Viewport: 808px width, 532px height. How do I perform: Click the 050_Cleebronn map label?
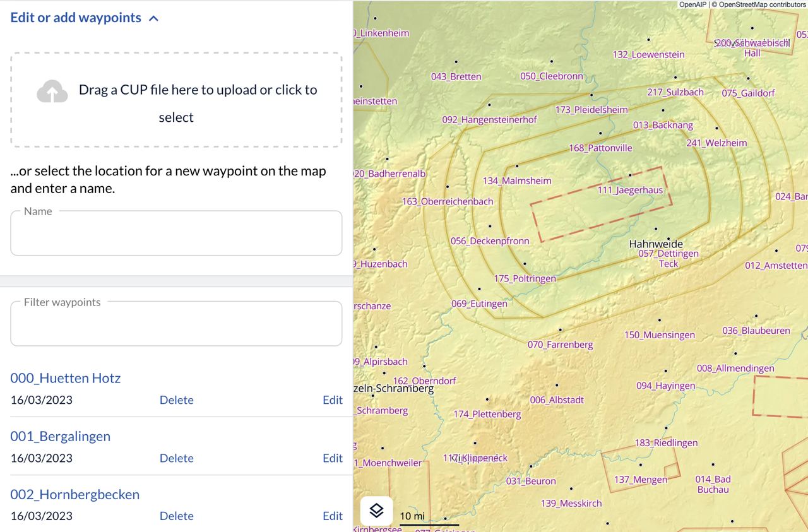(x=552, y=76)
